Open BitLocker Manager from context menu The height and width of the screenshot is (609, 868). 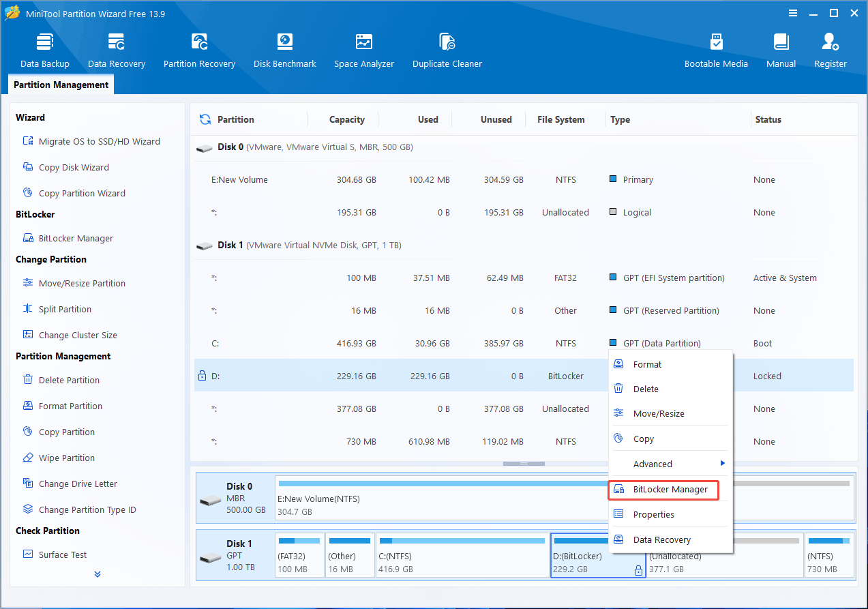[x=663, y=490]
